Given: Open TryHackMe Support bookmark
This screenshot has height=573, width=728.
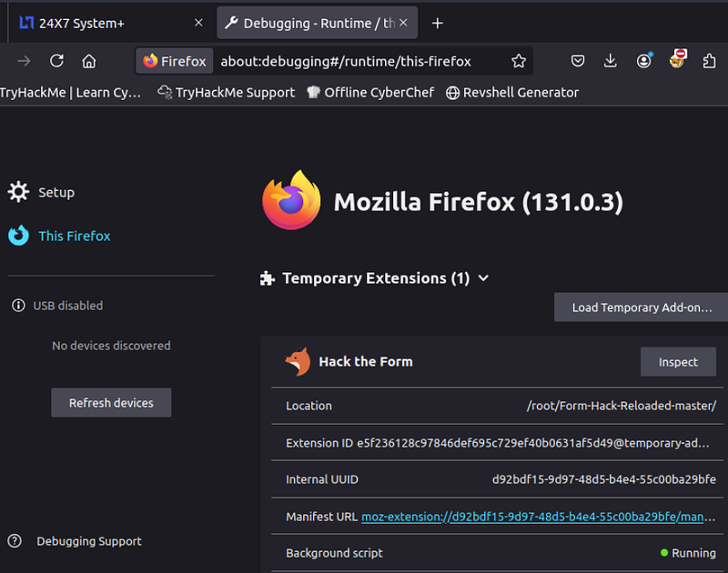Looking at the screenshot, I should (226, 93).
